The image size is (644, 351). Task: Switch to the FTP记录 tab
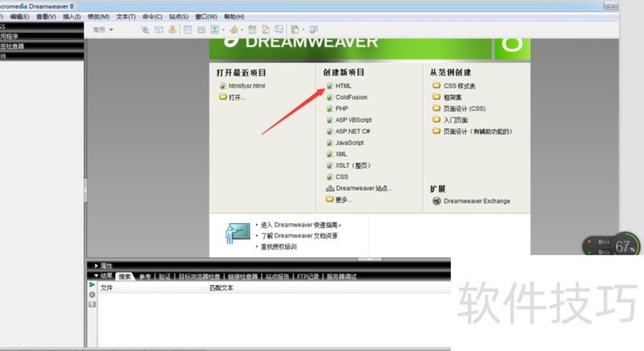308,276
